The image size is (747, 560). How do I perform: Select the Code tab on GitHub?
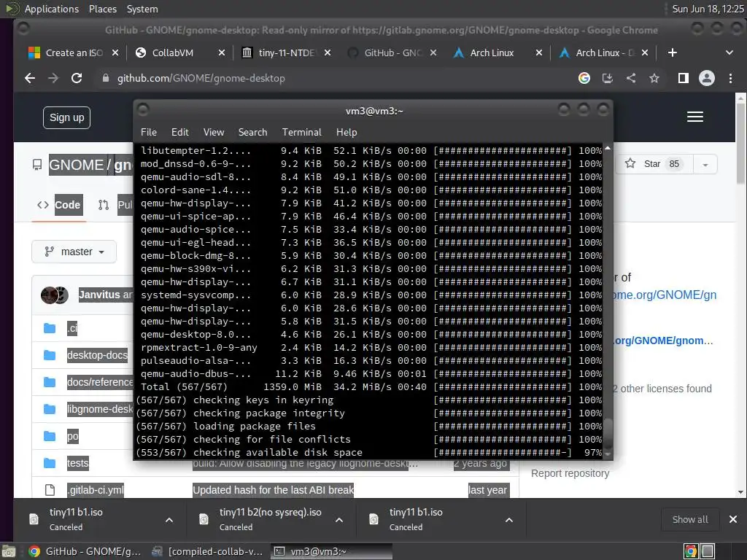[61, 205]
